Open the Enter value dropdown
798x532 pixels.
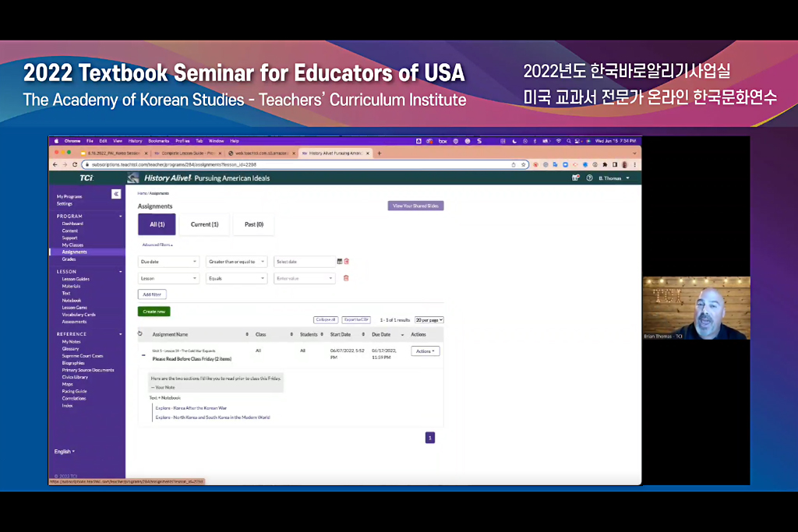(305, 278)
